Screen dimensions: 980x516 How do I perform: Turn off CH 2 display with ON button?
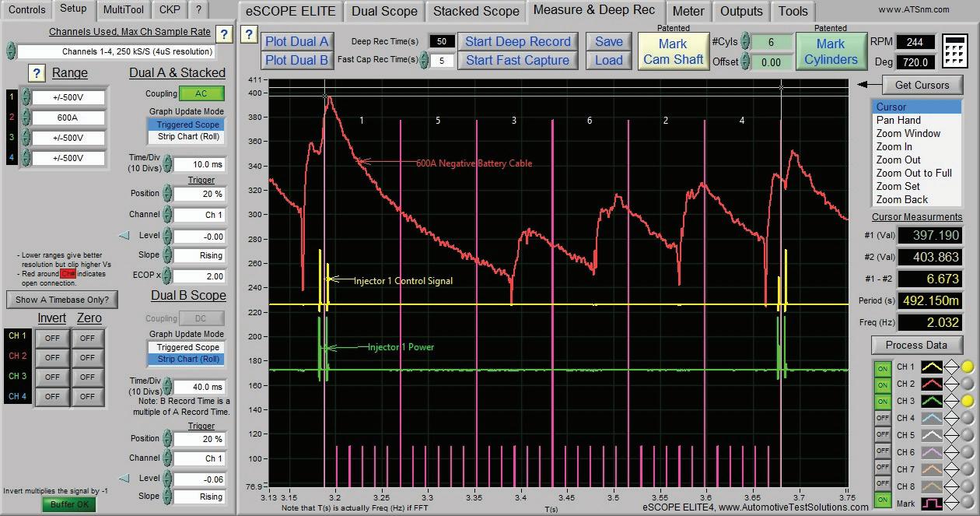point(883,384)
